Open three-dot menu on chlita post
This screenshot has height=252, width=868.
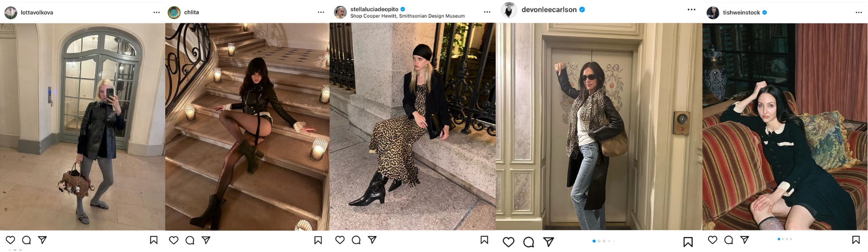321,12
